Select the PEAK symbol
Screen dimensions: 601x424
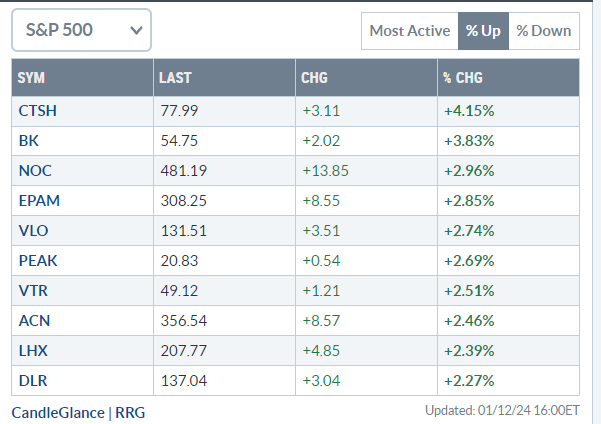(37, 260)
